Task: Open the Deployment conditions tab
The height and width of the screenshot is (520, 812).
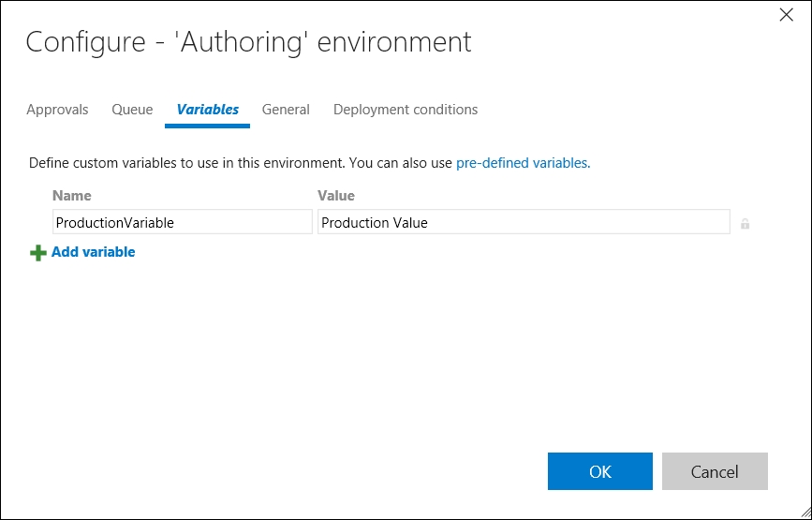Action: pyautogui.click(x=406, y=110)
